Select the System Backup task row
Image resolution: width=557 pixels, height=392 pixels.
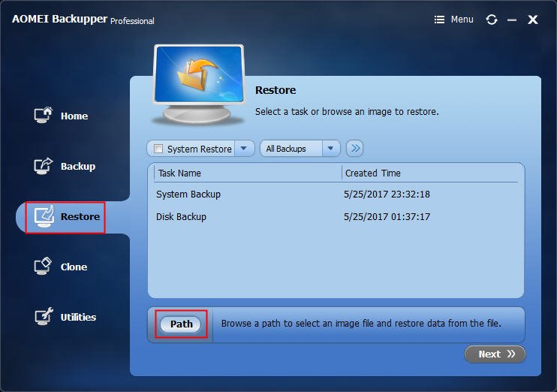(336, 194)
